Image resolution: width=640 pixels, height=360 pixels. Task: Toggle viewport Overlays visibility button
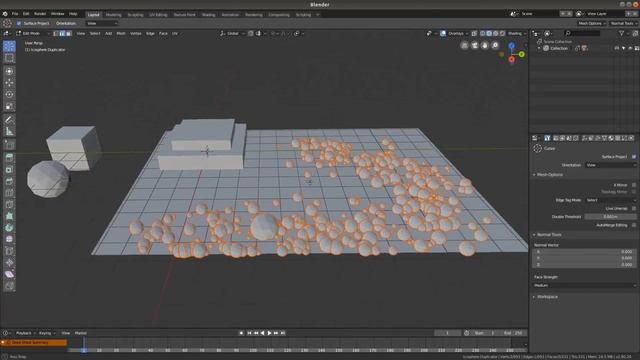pos(443,33)
